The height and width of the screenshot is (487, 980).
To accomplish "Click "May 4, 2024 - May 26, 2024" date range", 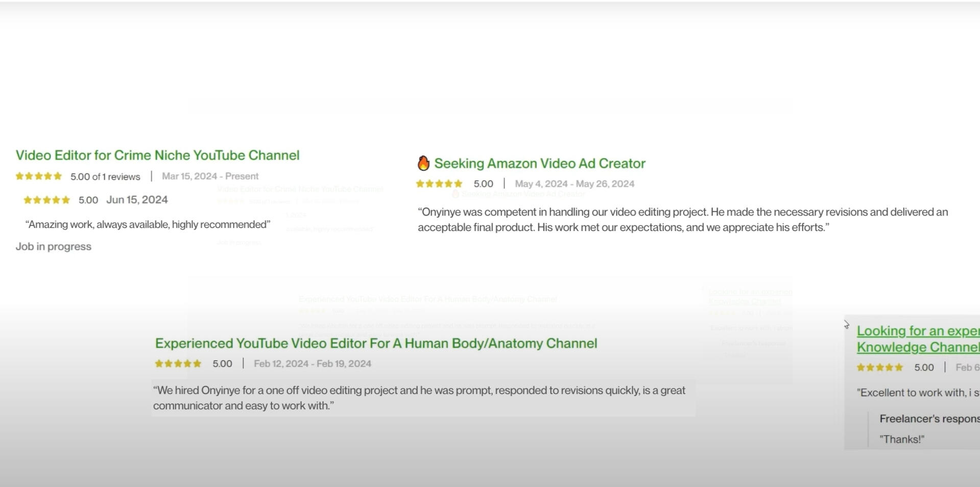I will click(x=575, y=184).
